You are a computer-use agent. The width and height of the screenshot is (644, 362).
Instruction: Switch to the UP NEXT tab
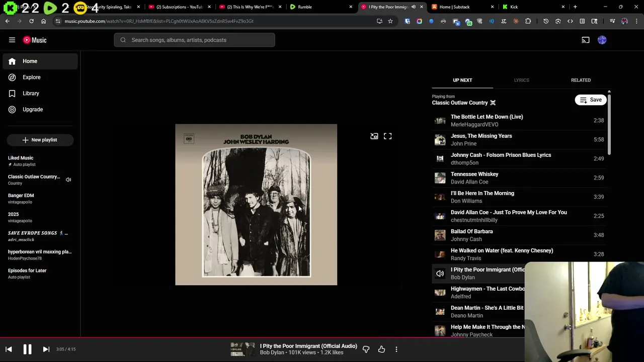tap(462, 80)
